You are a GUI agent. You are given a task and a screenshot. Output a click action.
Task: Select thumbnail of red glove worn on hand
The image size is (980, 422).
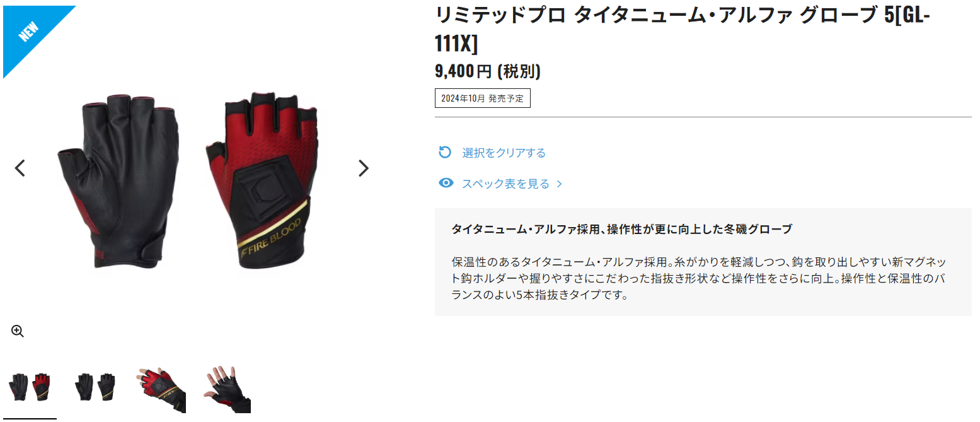pos(161,389)
